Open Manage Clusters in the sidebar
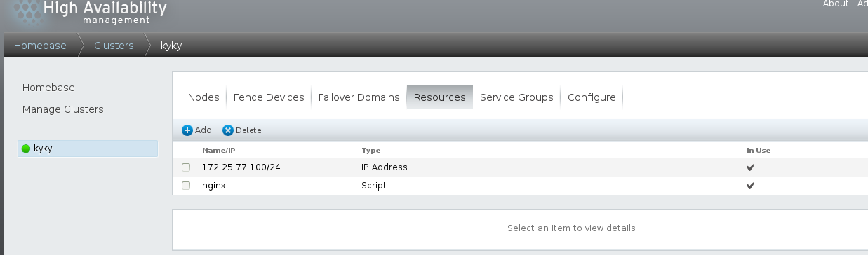This screenshot has height=255, width=868. [x=62, y=109]
